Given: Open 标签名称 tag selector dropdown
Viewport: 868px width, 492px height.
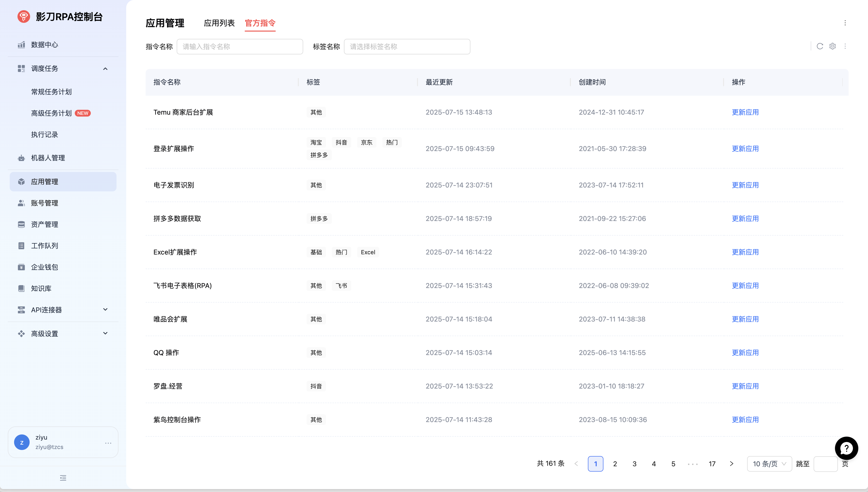Looking at the screenshot, I should [407, 47].
